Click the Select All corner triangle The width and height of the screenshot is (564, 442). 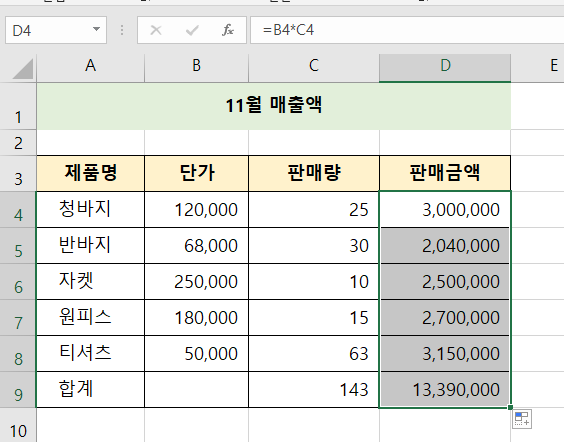[x=22, y=69]
